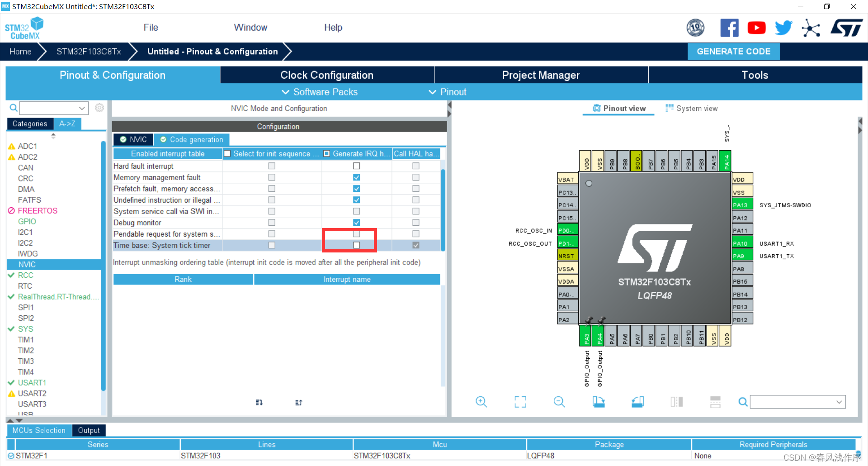Screen dimensions: 868x466
Task: Uncheck Generate IRQ for Prefetch fault
Action: (x=356, y=189)
